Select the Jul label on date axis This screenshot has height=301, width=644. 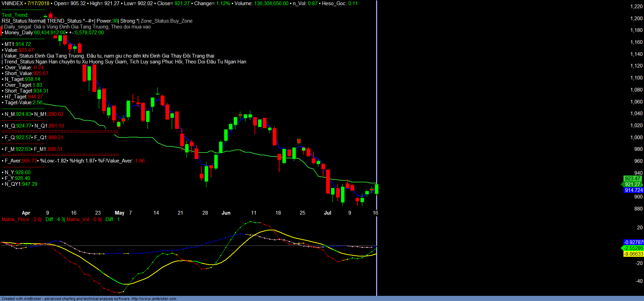(327, 213)
